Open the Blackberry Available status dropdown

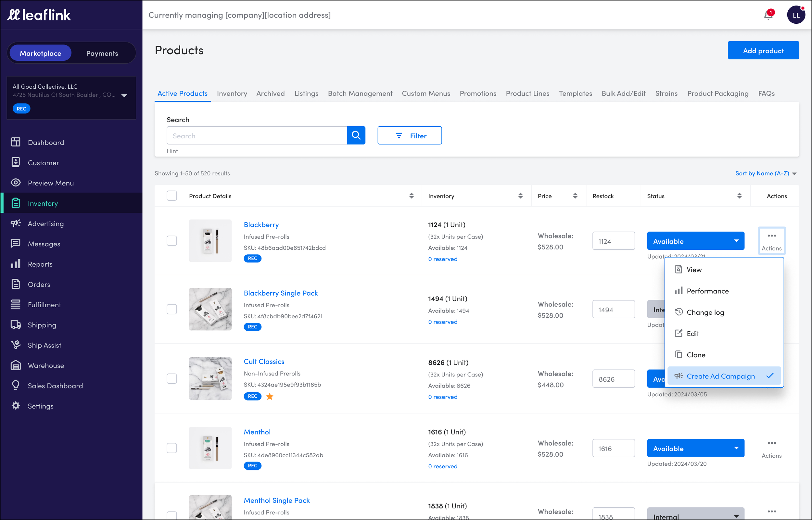[695, 241]
